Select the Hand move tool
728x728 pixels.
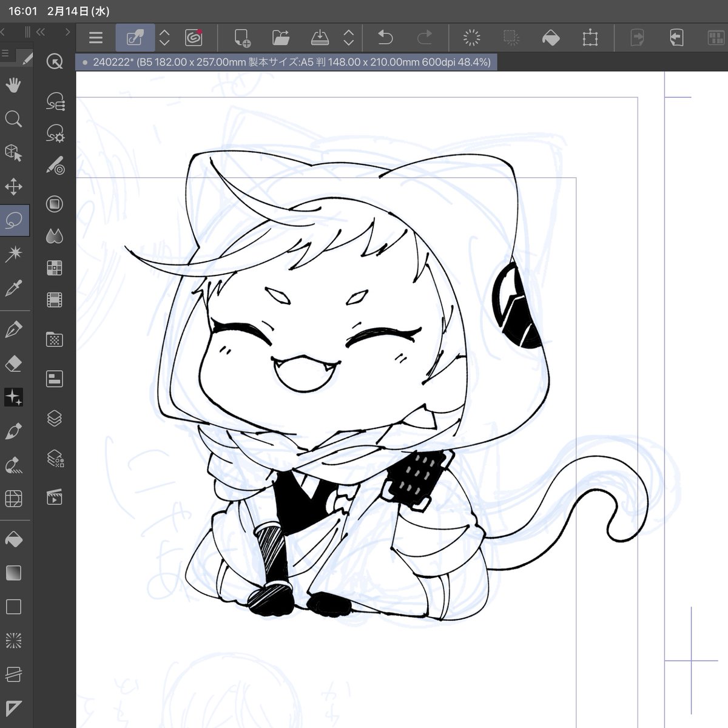click(x=13, y=85)
